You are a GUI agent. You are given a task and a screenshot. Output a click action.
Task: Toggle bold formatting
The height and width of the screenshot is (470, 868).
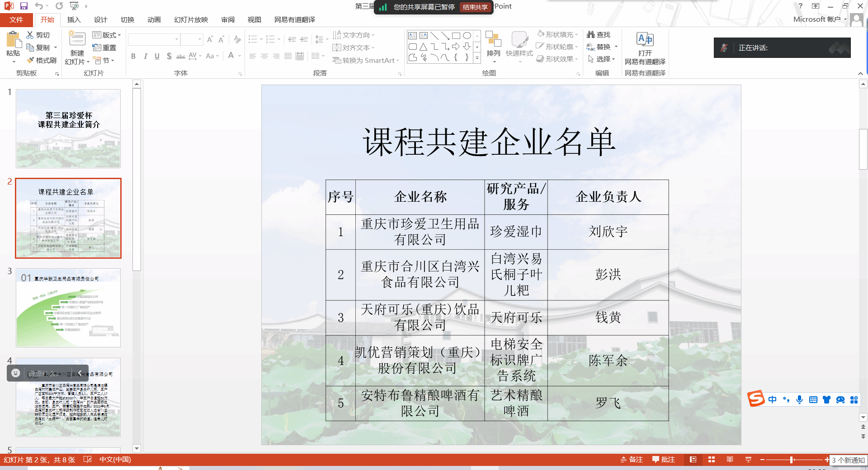pyautogui.click(x=133, y=56)
